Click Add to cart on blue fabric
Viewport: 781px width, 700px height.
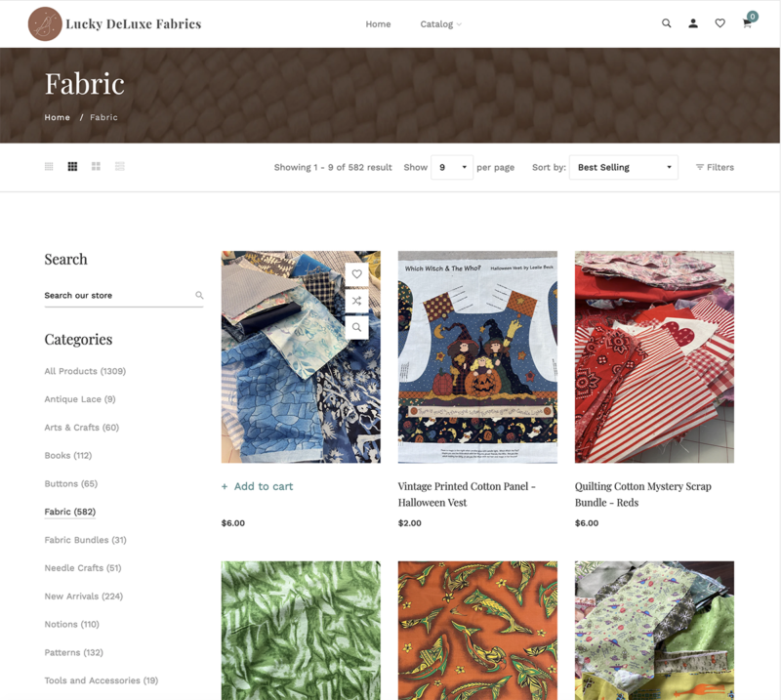(258, 486)
